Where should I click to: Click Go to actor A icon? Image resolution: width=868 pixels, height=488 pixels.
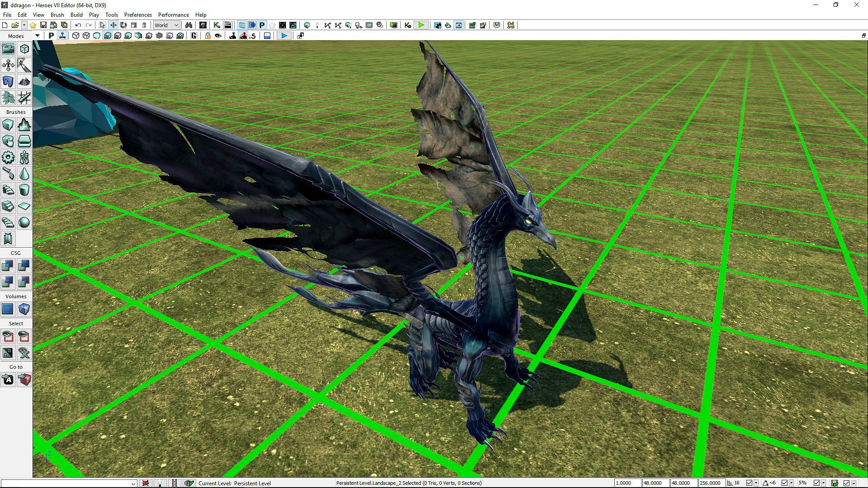coord(8,380)
